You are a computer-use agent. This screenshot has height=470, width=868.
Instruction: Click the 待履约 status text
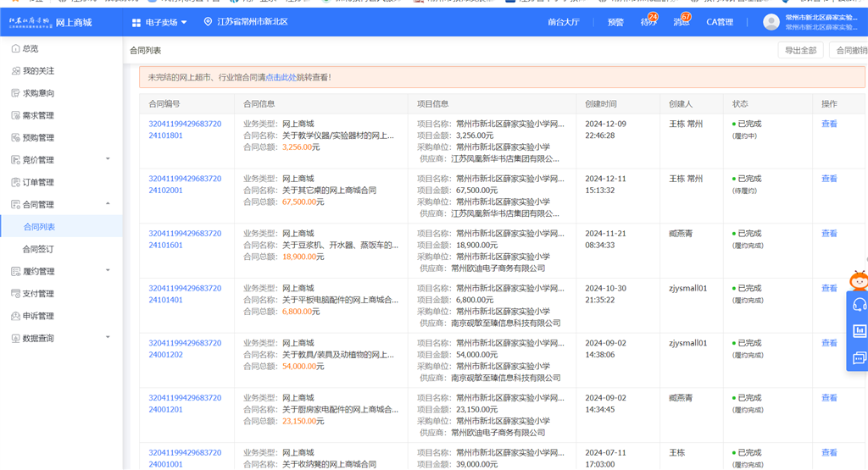click(744, 191)
